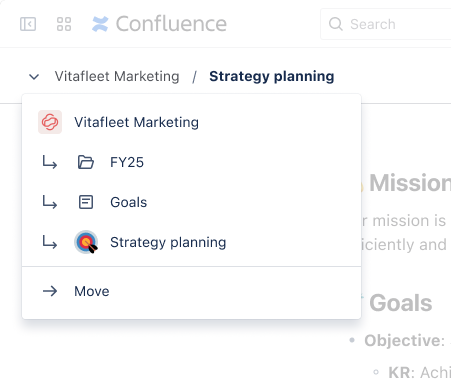Collapse the sidebar using the panel icon

(x=28, y=24)
